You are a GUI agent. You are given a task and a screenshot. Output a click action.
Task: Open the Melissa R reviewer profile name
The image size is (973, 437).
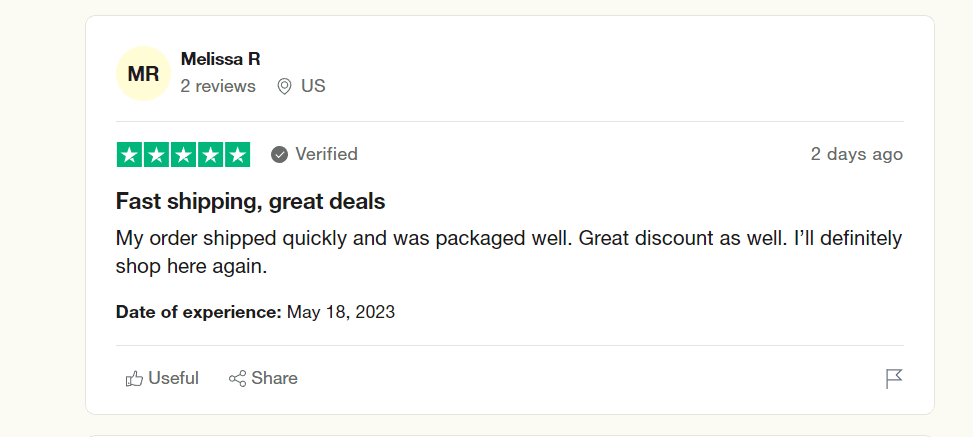click(220, 59)
